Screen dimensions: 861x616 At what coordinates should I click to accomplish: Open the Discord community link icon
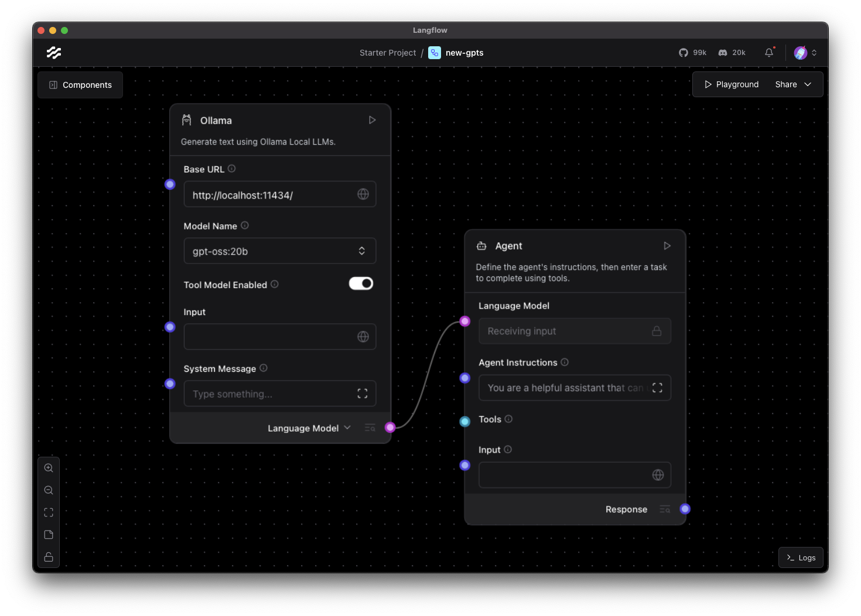(x=723, y=53)
